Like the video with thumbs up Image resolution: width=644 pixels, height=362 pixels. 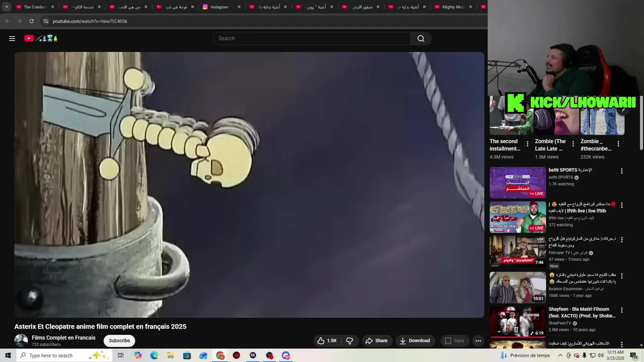327,341
